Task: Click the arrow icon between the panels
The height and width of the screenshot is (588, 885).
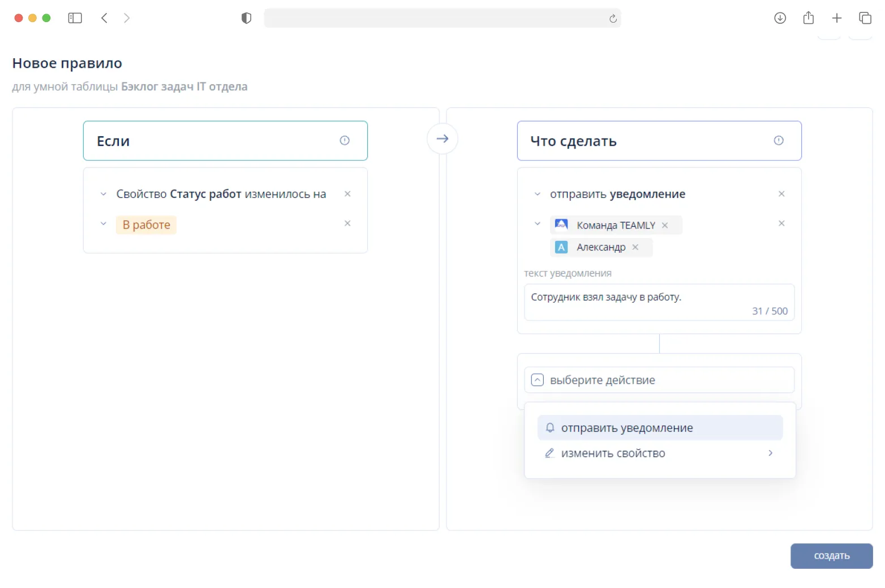Action: pyautogui.click(x=442, y=139)
